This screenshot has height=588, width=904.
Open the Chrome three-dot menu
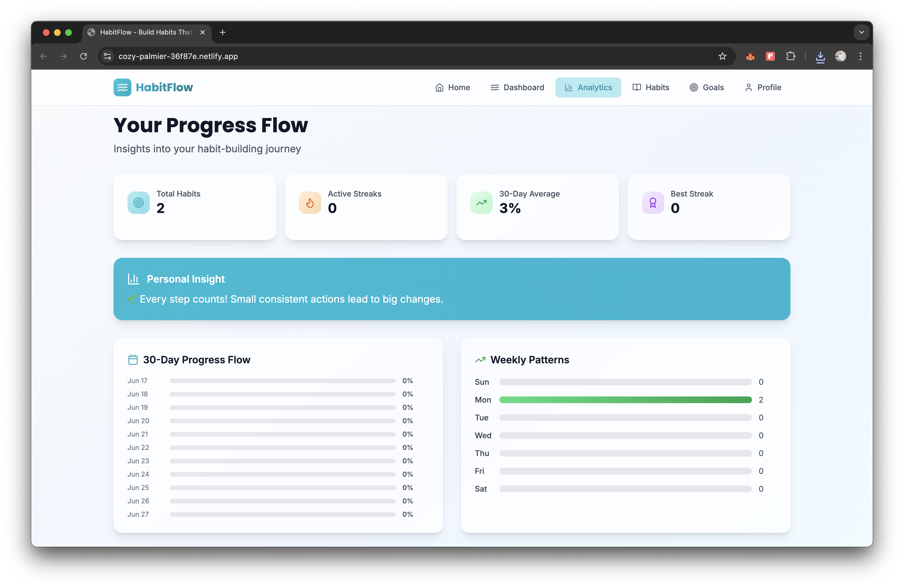[x=860, y=56]
